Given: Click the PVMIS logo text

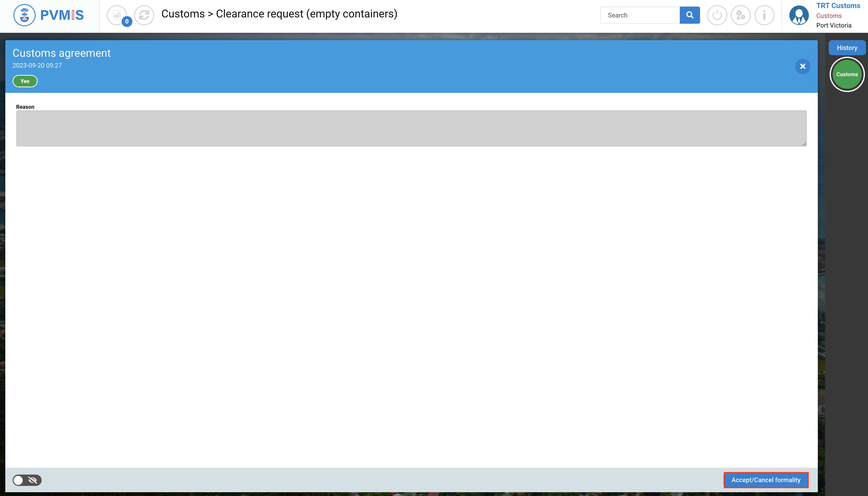Looking at the screenshot, I should 62,15.
